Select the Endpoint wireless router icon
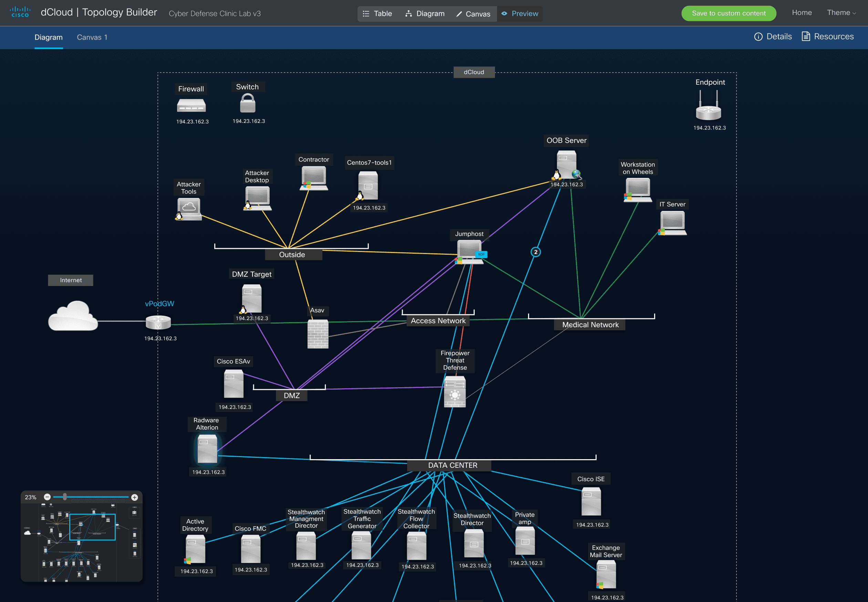The height and width of the screenshot is (602, 868). tap(709, 105)
